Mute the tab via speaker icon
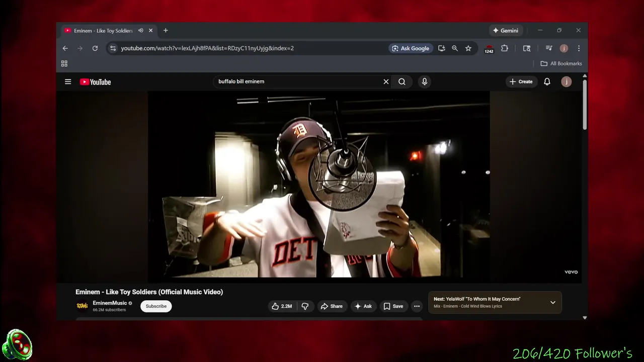This screenshot has width=644, height=362. coord(141,31)
